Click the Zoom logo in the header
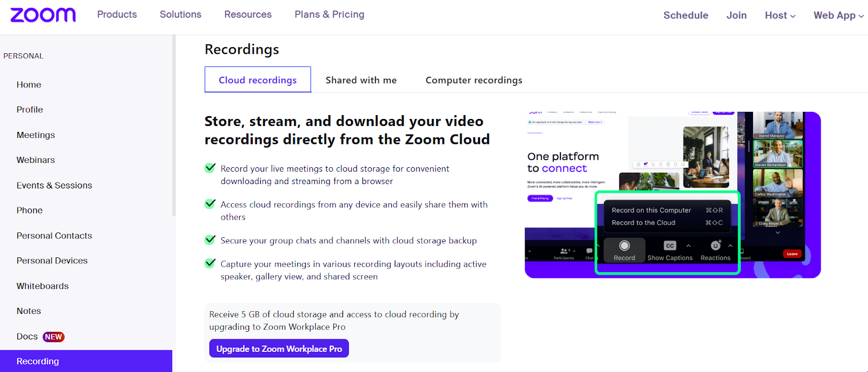This screenshot has width=868, height=372. click(43, 15)
